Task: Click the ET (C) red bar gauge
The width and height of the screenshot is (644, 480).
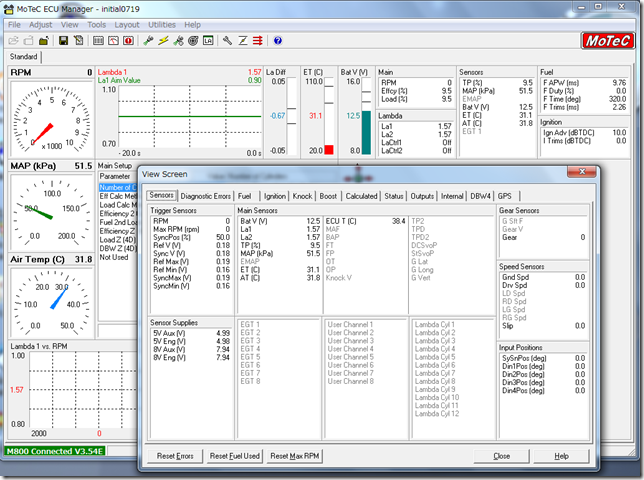Action: coord(329,116)
